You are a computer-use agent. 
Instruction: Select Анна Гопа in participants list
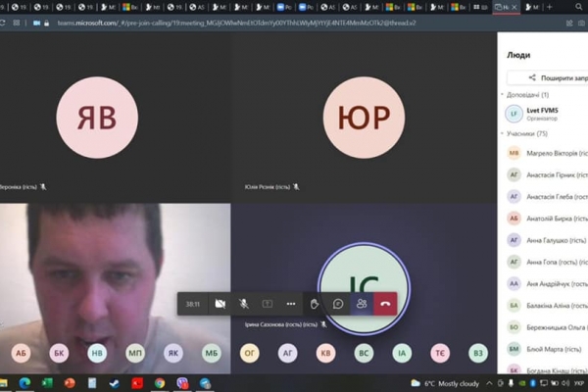pyautogui.click(x=545, y=262)
